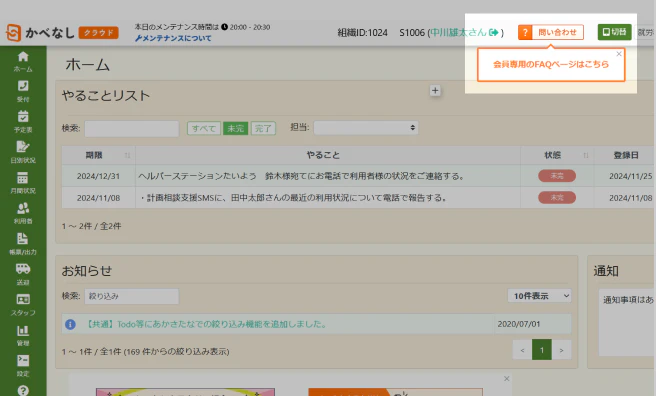Click the かべなし クラウド logo
The width and height of the screenshot is (656, 396).
[62, 33]
